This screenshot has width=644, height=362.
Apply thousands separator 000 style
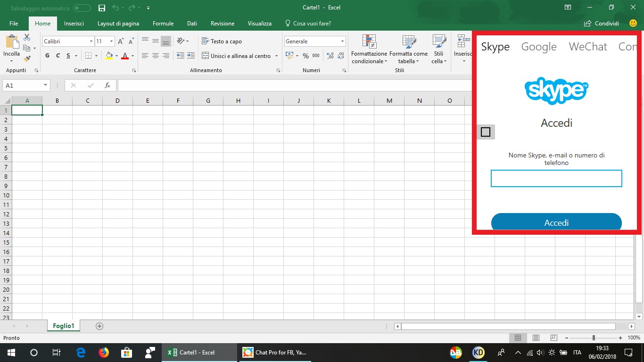pos(316,56)
